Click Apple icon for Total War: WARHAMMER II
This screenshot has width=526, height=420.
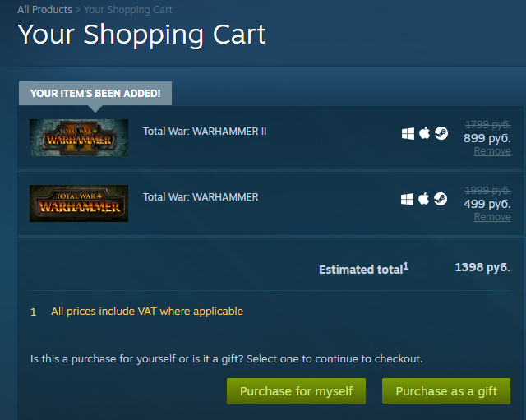click(424, 133)
